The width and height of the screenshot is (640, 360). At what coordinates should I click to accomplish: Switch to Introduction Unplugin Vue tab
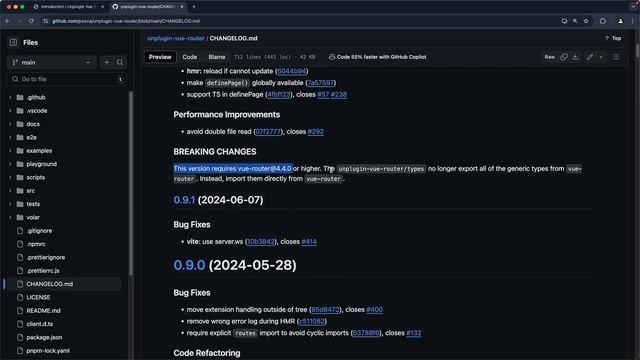pos(68,7)
